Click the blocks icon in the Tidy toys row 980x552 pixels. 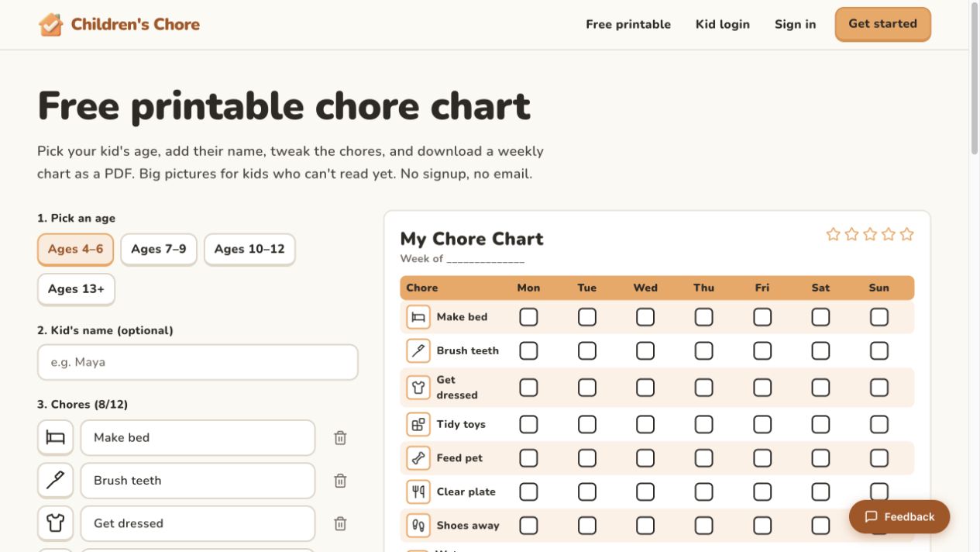[418, 424]
